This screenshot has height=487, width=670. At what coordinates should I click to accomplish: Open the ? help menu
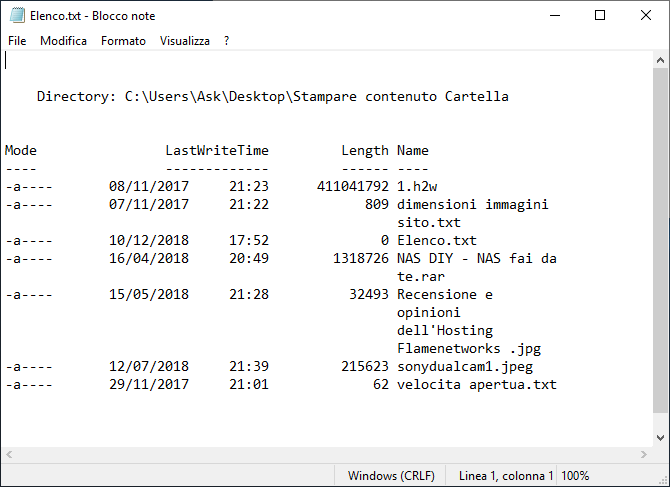(x=227, y=41)
